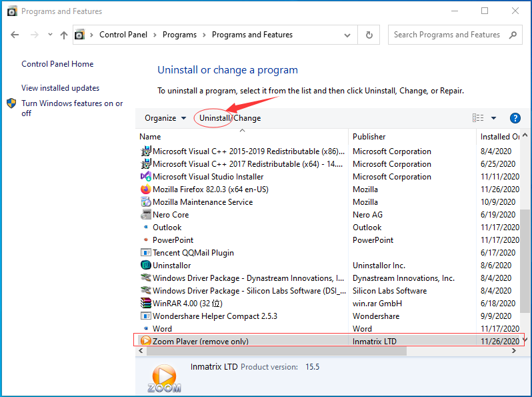
Task: Click the Forward navigation arrow
Action: tap(34, 35)
